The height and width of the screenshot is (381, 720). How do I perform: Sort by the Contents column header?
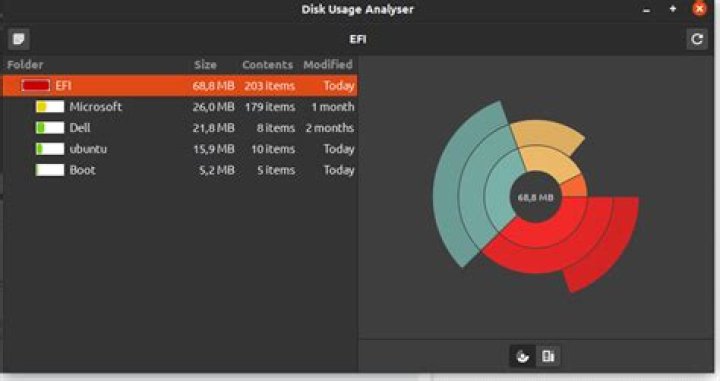[267, 65]
